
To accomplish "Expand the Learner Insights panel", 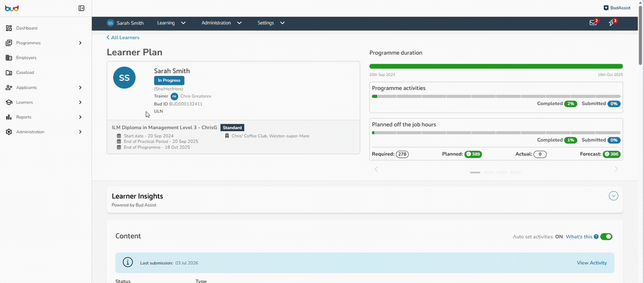I will (x=613, y=196).
